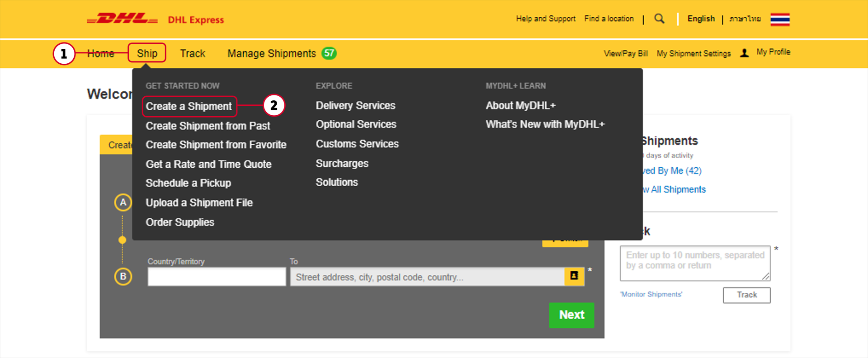Click Help and Support link
Image resolution: width=868 pixels, height=358 pixels.
pos(546,19)
